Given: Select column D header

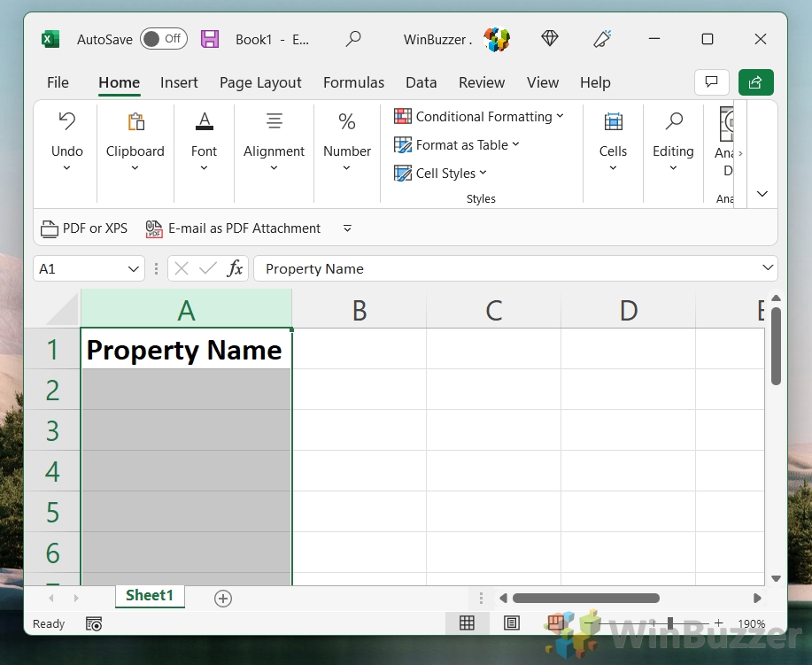Looking at the screenshot, I should click(x=629, y=309).
